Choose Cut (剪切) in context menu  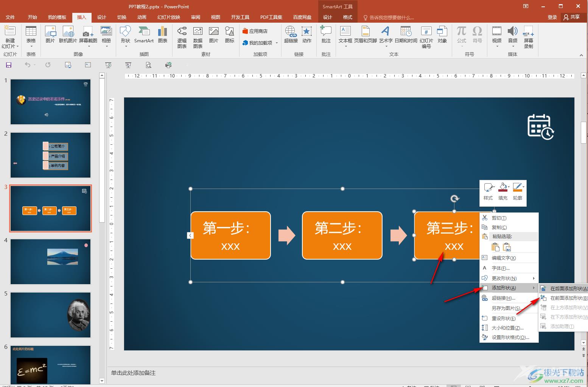[x=509, y=218]
